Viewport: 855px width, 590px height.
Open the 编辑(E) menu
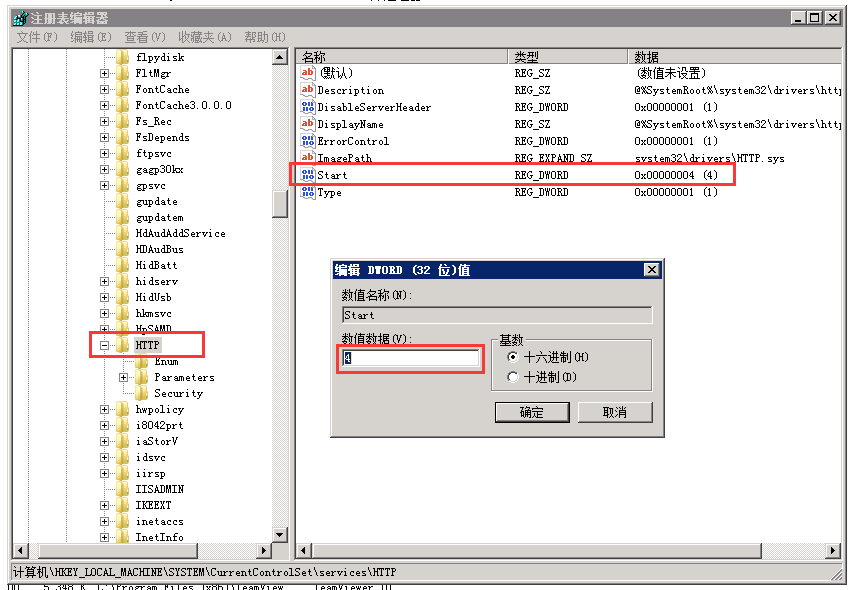point(91,37)
